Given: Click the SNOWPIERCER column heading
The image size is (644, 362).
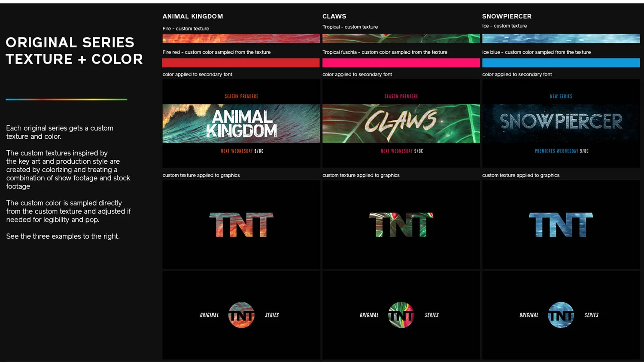Looking at the screenshot, I should (x=507, y=16).
